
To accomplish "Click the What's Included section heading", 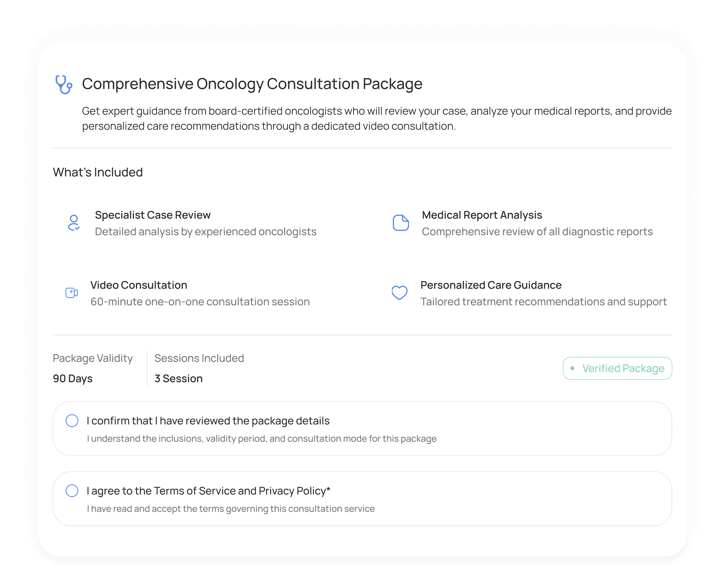I will tap(98, 172).
